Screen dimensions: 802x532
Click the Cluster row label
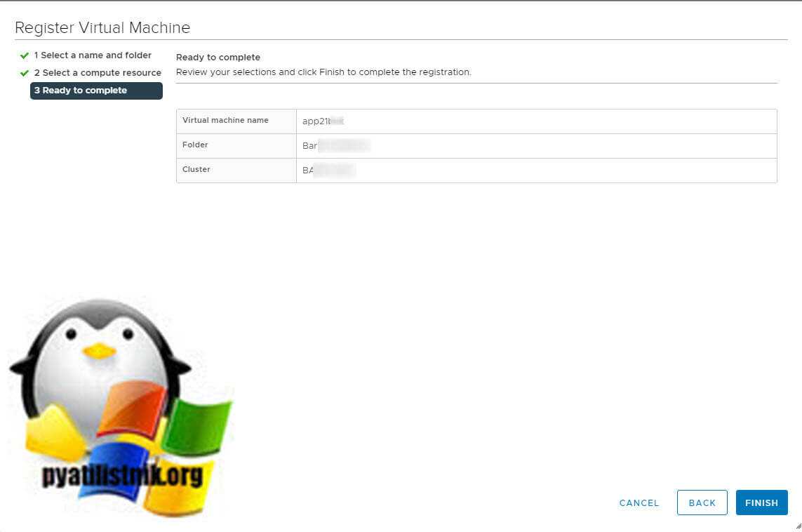tap(196, 169)
